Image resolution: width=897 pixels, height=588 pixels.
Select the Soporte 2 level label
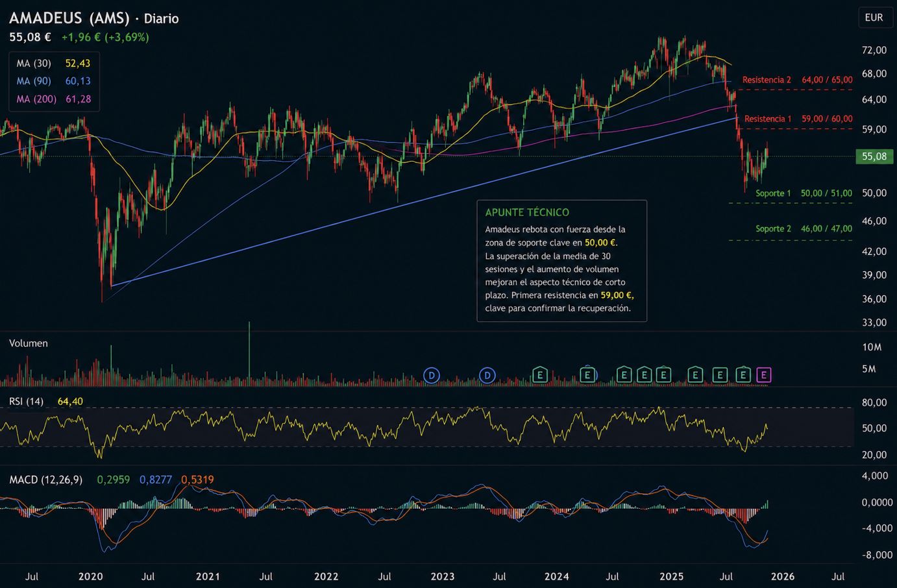[773, 228]
